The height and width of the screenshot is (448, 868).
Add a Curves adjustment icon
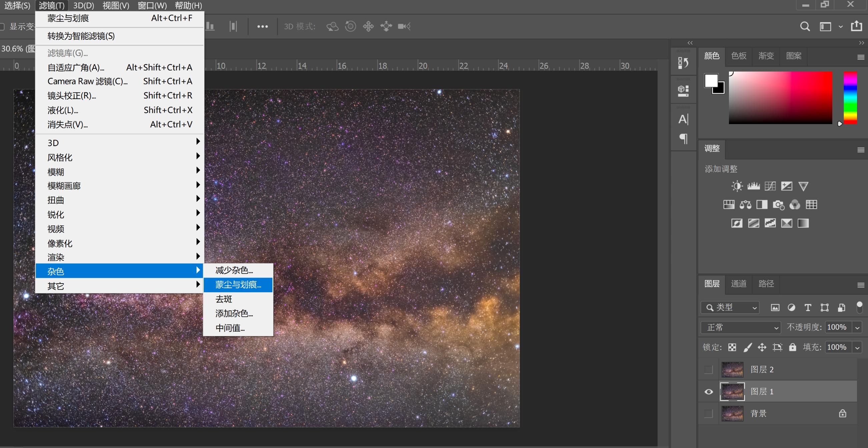[x=770, y=186]
